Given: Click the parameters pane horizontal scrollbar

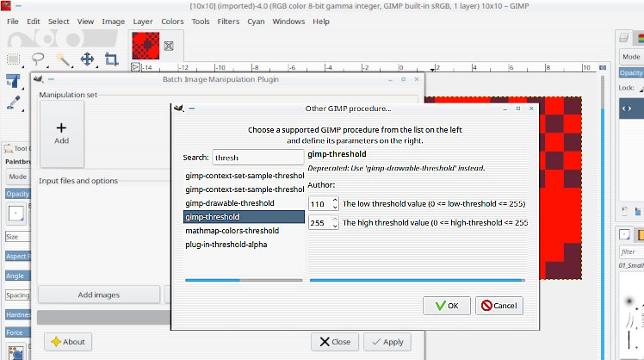Looking at the screenshot, I should point(418,280).
